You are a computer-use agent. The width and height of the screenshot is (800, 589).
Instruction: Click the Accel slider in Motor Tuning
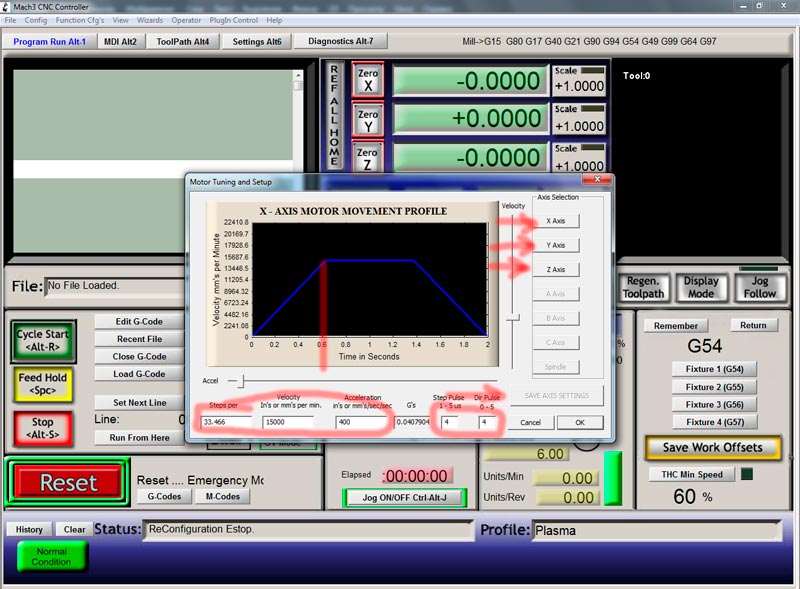(x=243, y=381)
